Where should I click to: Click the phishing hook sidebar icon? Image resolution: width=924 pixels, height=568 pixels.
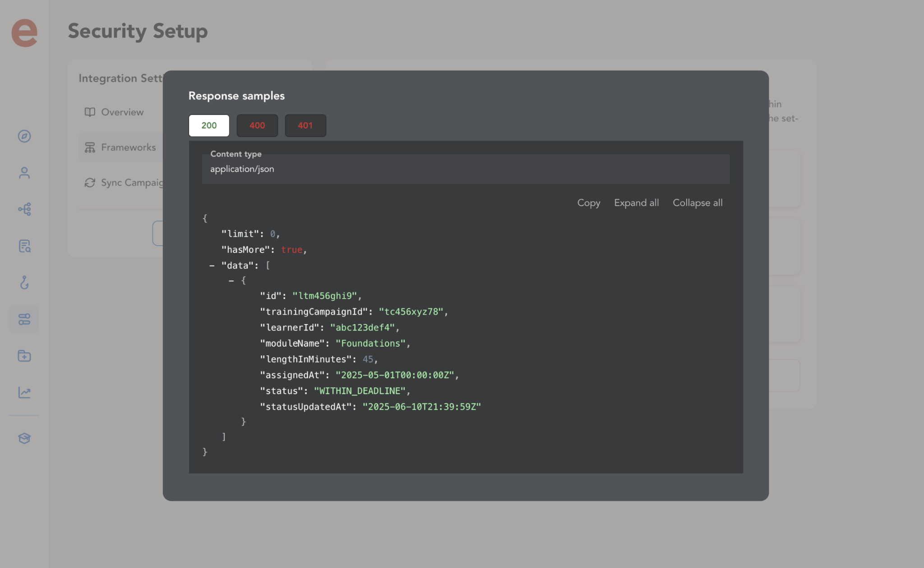point(24,283)
